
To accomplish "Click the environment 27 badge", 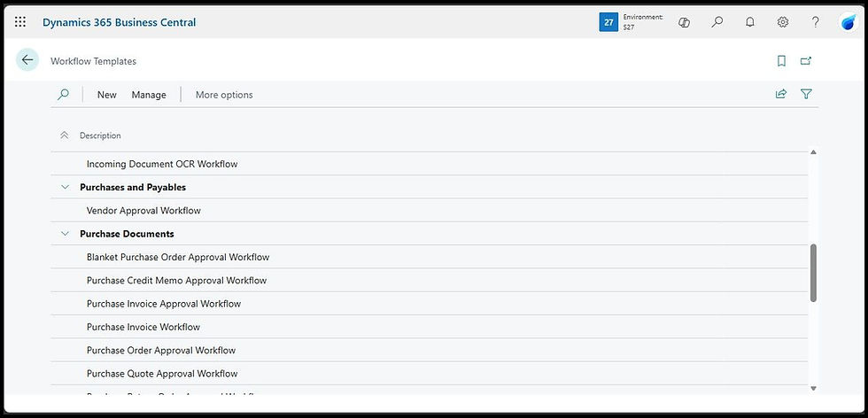I will pos(608,22).
